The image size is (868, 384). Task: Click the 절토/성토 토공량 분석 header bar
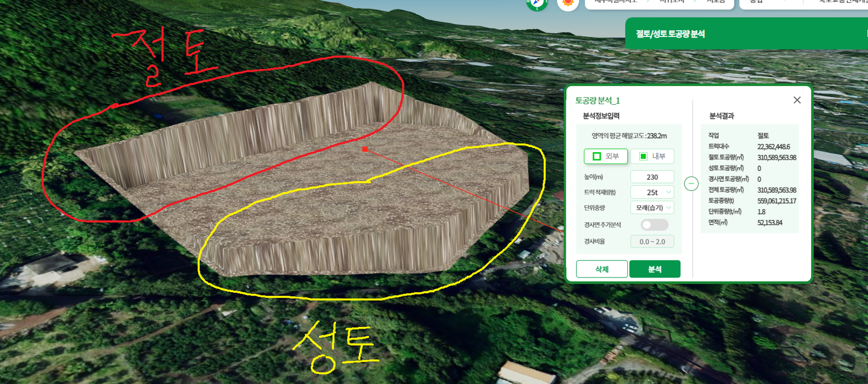(x=746, y=34)
